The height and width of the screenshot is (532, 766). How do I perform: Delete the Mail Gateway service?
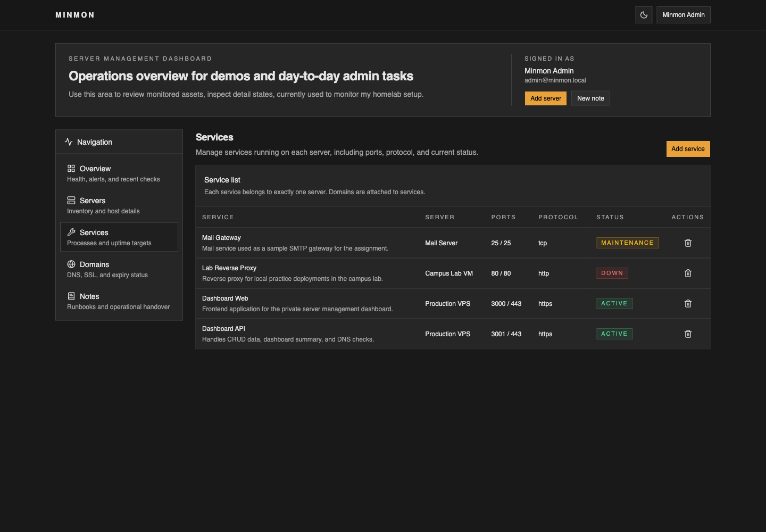688,243
